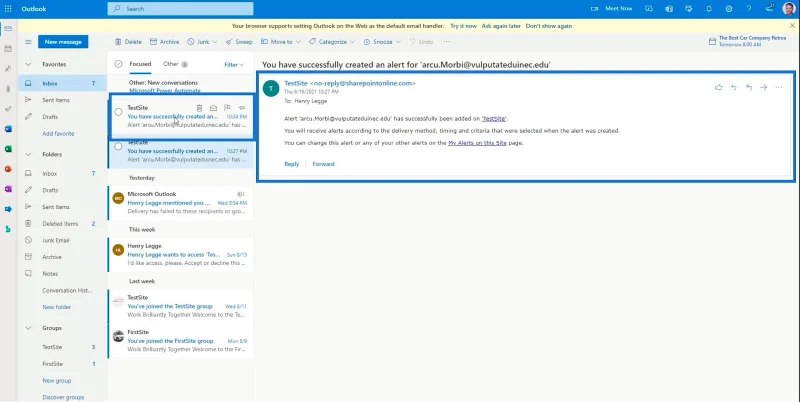Dismiss the default email handler banner
Screen dimensions: 800x402
coord(792,26)
